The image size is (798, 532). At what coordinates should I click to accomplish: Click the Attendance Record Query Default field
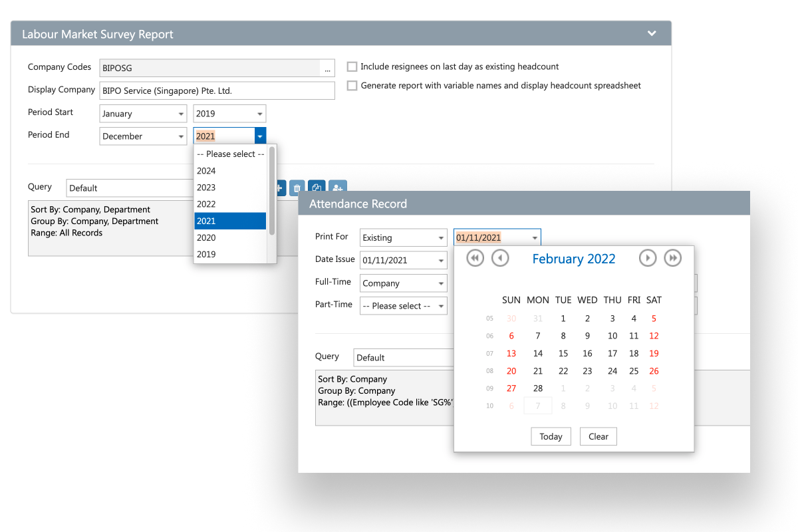[404, 358]
